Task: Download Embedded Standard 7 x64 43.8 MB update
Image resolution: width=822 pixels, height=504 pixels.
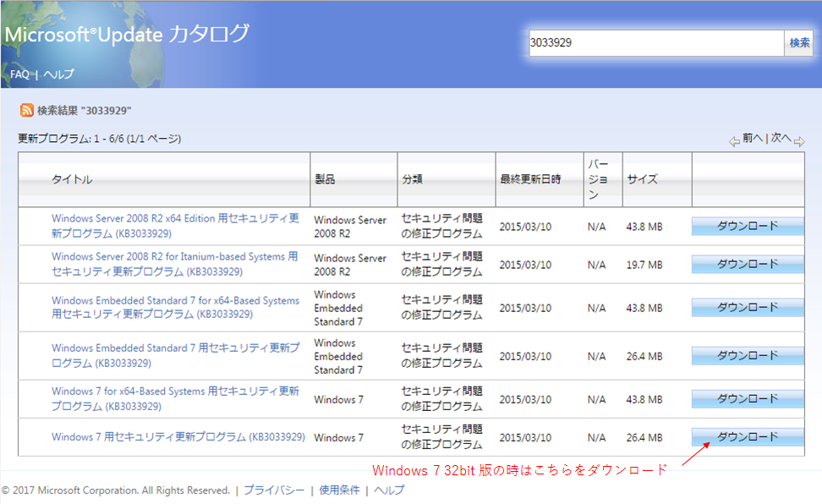Action: click(748, 307)
